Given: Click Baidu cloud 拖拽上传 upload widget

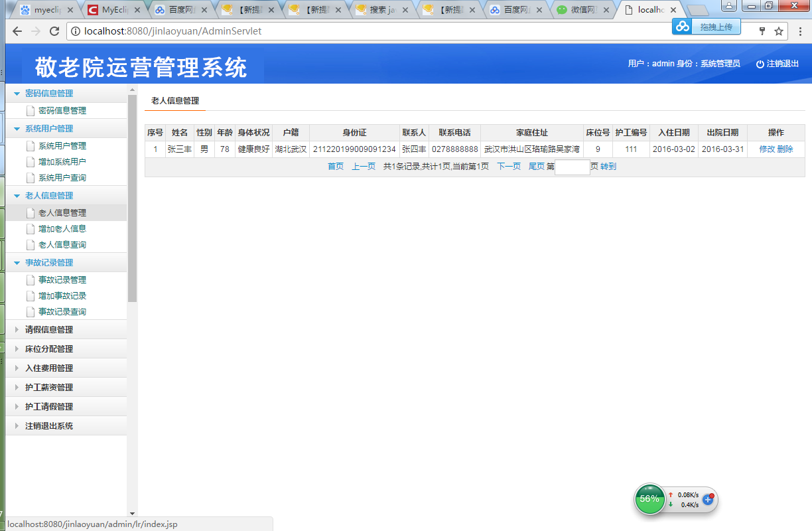Looking at the screenshot, I should pos(706,27).
